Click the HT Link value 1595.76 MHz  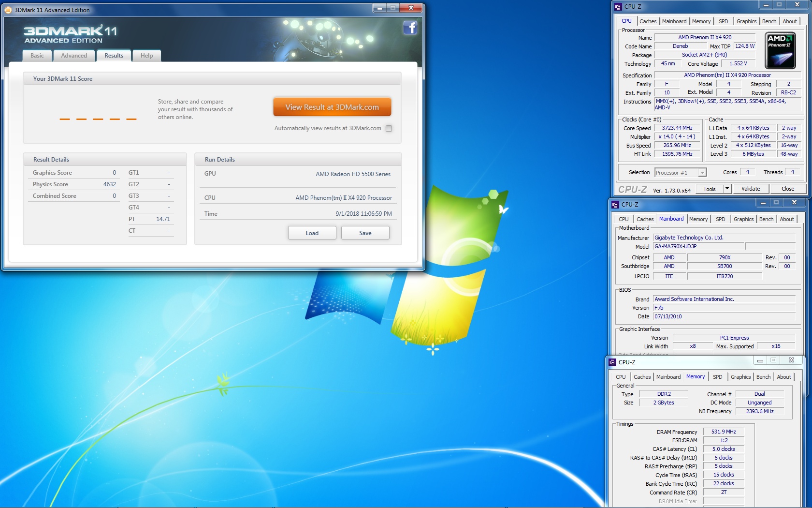point(677,154)
